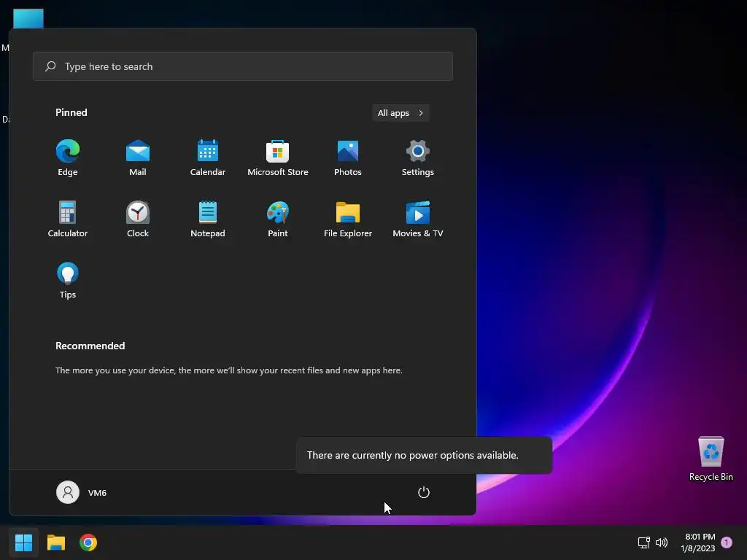747x560 pixels.
Task: Open the Mail pinned app
Action: [138, 158]
